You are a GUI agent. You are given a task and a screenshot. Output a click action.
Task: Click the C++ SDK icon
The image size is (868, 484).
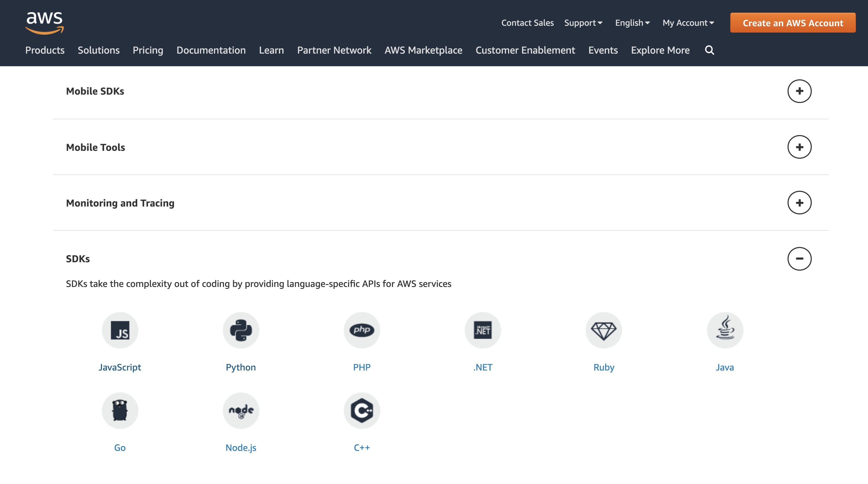(x=362, y=410)
